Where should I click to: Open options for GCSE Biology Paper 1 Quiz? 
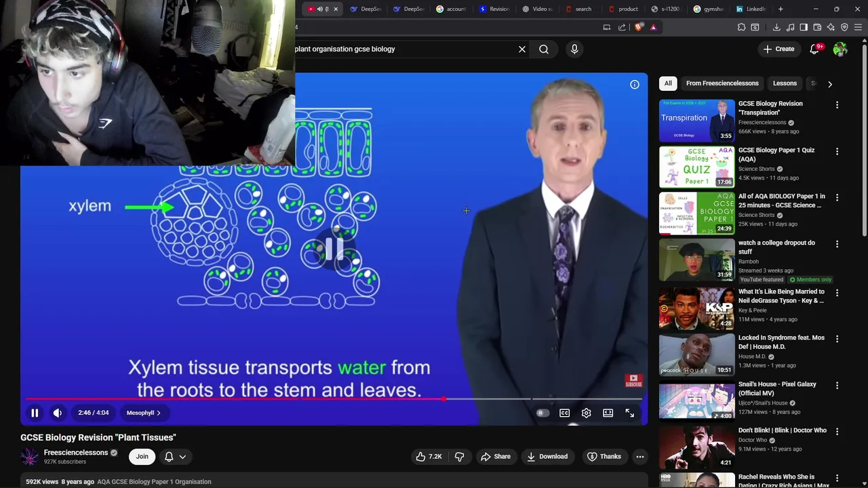click(x=837, y=152)
